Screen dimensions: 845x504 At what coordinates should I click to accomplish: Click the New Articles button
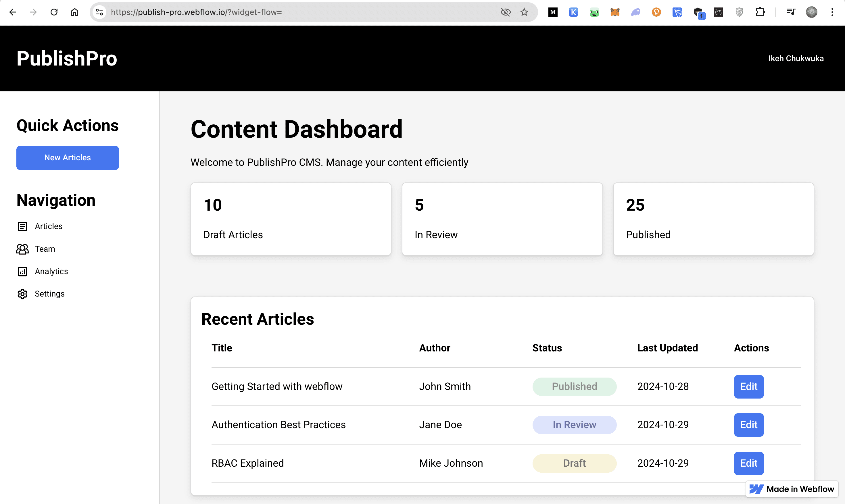tap(68, 157)
